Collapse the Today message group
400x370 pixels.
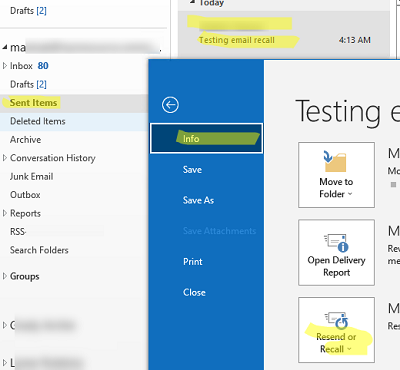coord(192,2)
